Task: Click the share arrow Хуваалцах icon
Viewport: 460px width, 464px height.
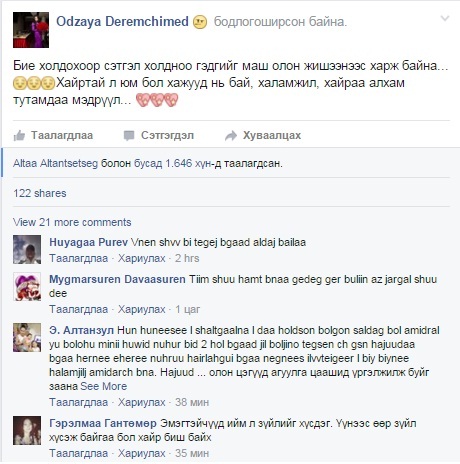Action: (x=231, y=136)
